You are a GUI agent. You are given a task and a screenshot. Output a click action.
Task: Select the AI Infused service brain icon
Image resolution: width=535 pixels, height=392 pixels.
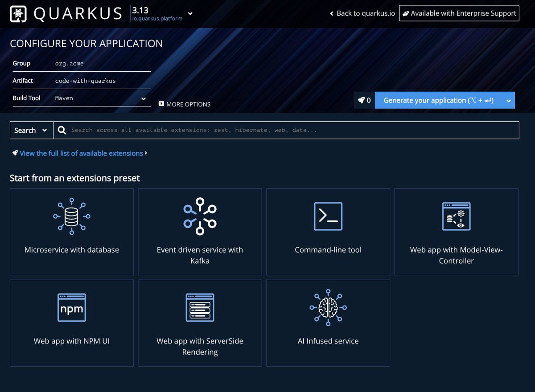[x=328, y=307]
